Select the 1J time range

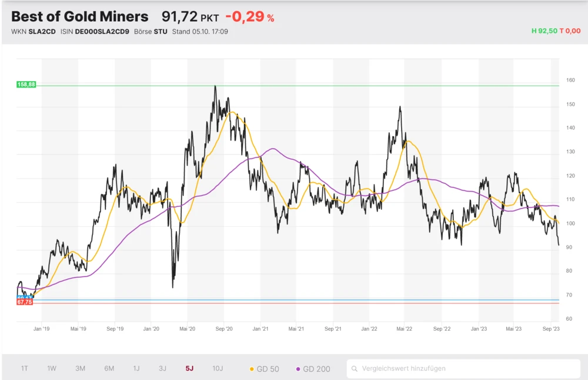point(136,368)
